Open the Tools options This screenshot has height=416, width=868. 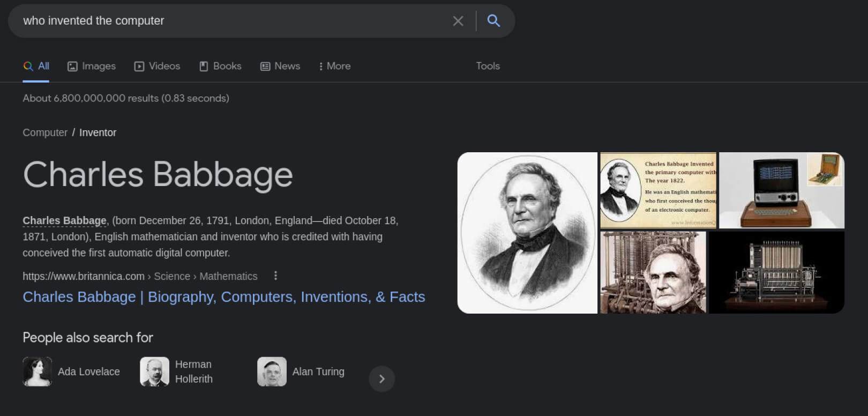click(488, 66)
